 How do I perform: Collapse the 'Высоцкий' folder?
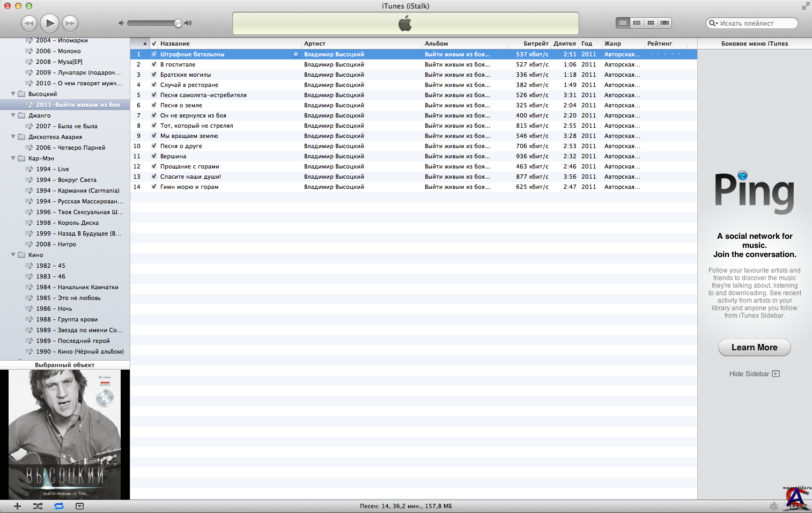(13, 94)
